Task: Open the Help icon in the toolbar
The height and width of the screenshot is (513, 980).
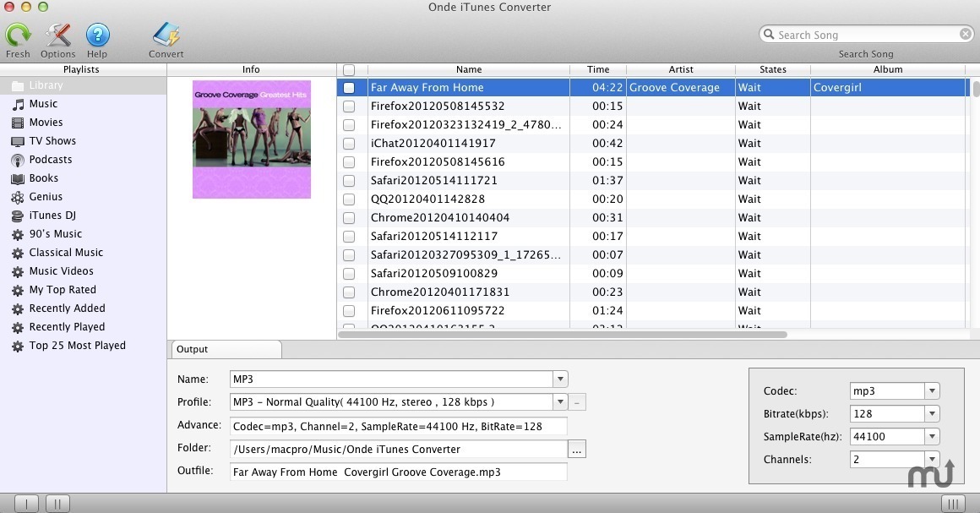Action: [97, 35]
